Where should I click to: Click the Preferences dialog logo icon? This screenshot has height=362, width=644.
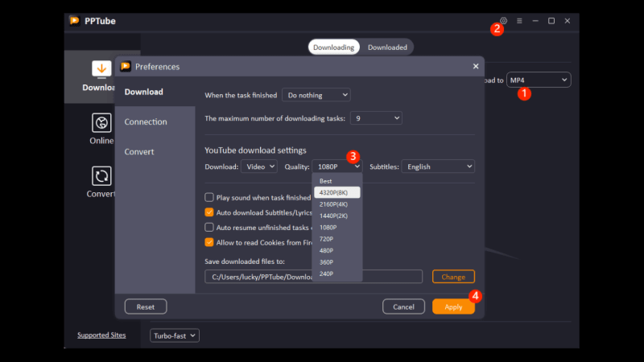point(126,67)
